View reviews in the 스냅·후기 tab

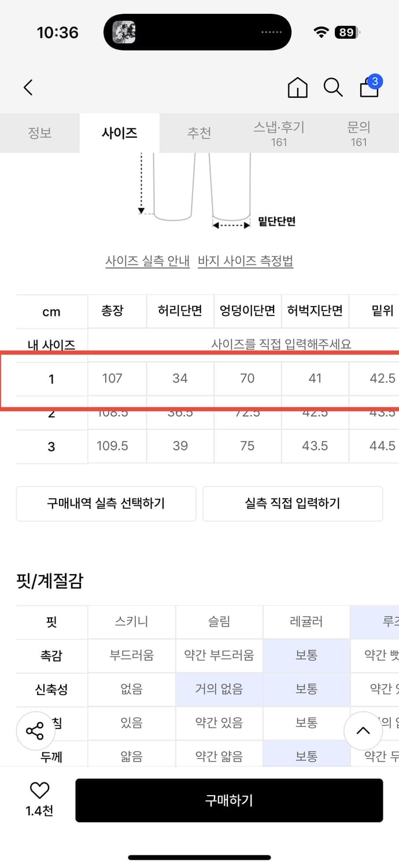(279, 133)
